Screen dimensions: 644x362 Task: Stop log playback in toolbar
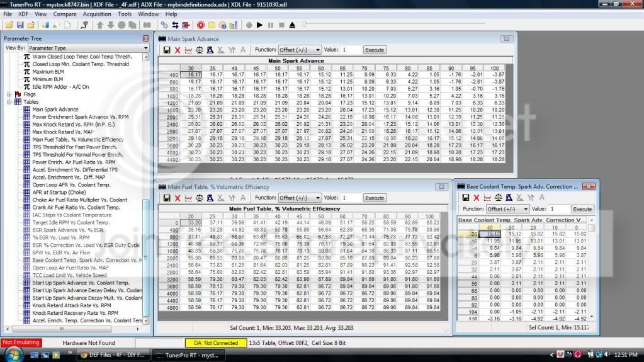[x=281, y=25]
